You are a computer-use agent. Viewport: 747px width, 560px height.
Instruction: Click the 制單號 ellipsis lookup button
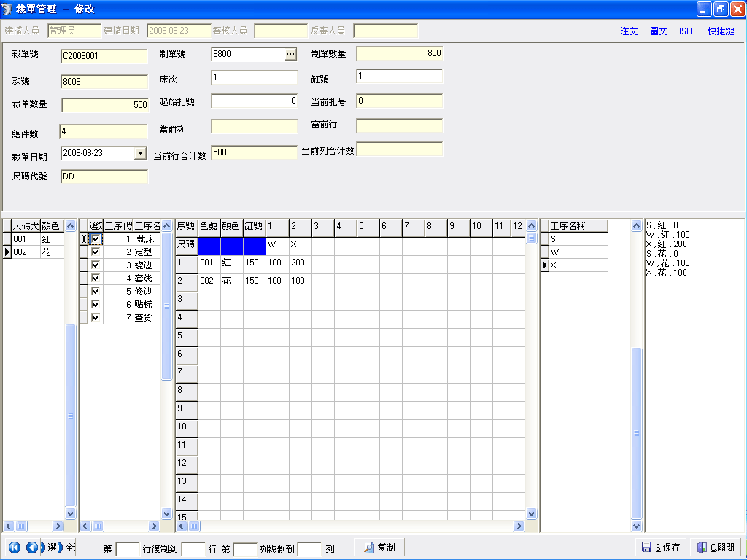coord(290,54)
